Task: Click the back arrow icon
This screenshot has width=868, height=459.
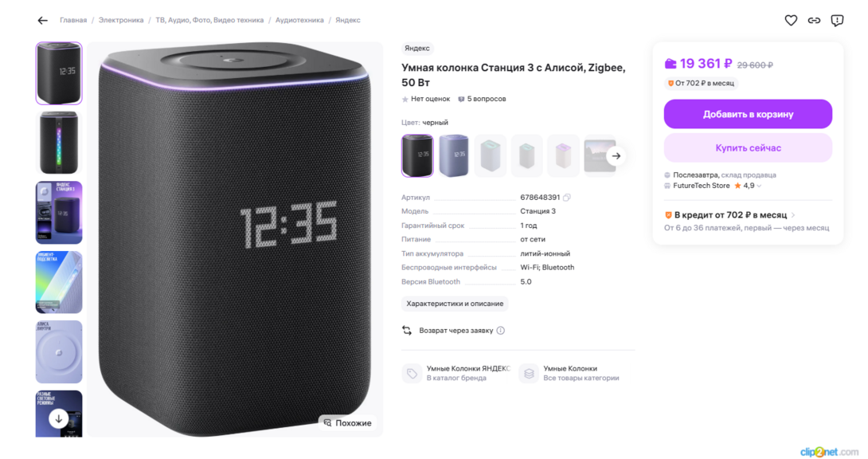Action: pyautogui.click(x=43, y=21)
